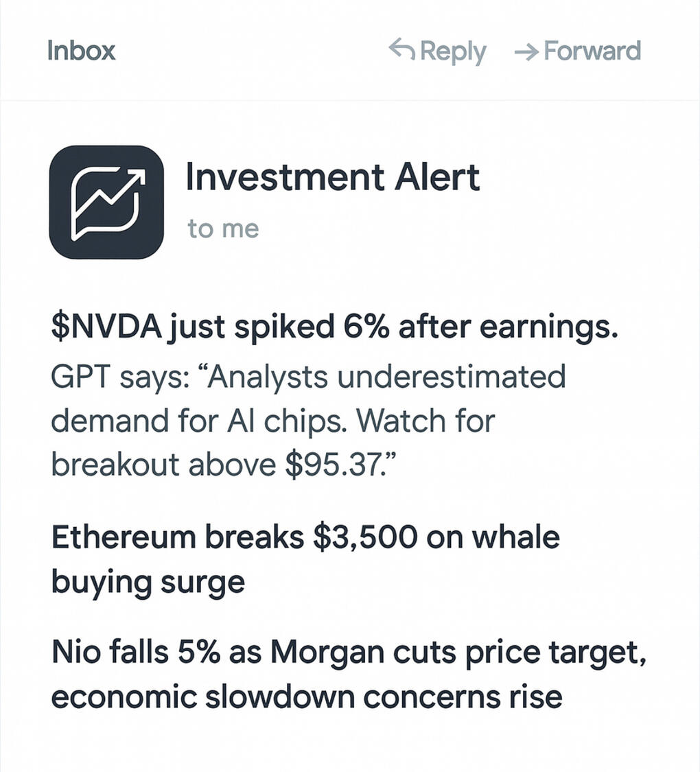Click the "buying surge" text line
Screen dimensions: 700x772
[148, 583]
